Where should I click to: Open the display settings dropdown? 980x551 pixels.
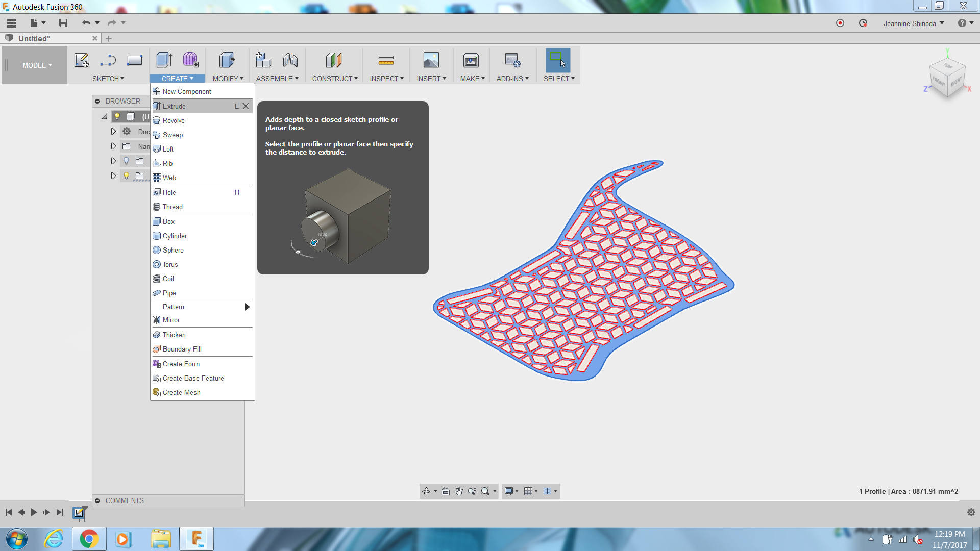pos(511,491)
